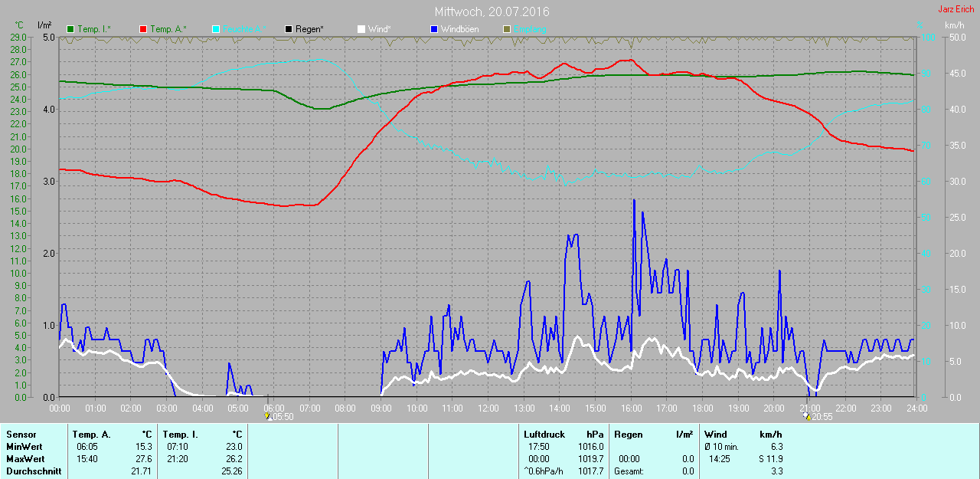Click the 'Luftdruck' column header
This screenshot has width=980, height=479.
(x=544, y=435)
